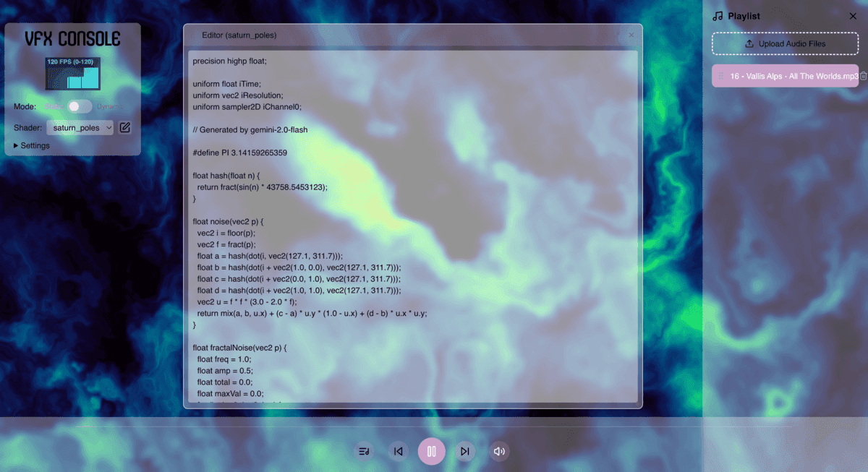Image resolution: width=868 pixels, height=472 pixels.
Task: Skip to the next track
Action: 465,452
